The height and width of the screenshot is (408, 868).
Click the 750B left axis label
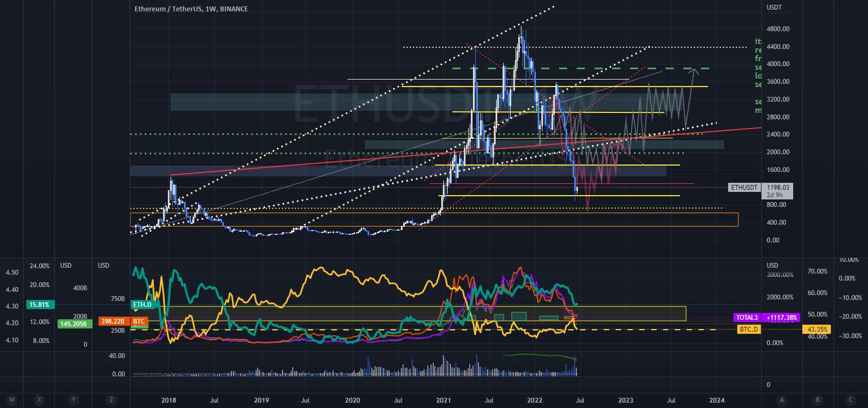coord(118,299)
